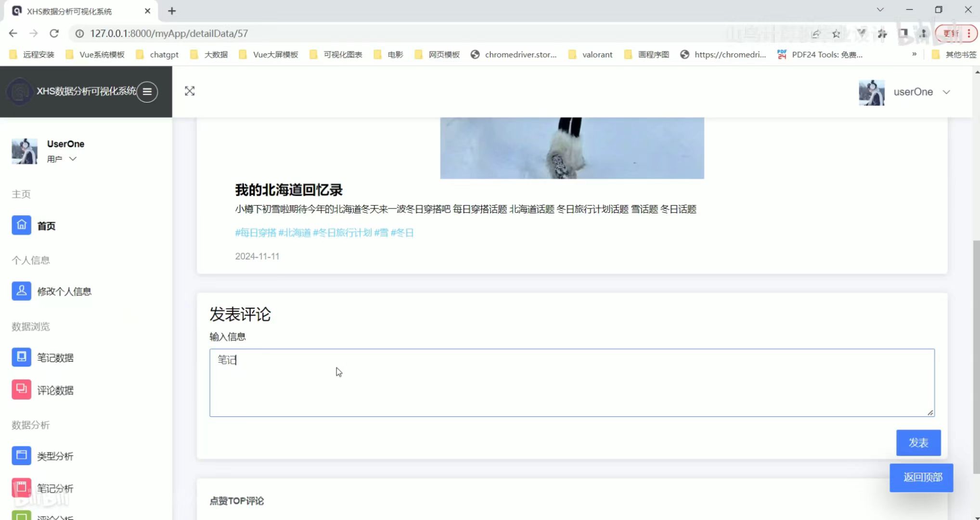980x520 pixels.
Task: Open the 笔记数据 menu item
Action: [55, 358]
